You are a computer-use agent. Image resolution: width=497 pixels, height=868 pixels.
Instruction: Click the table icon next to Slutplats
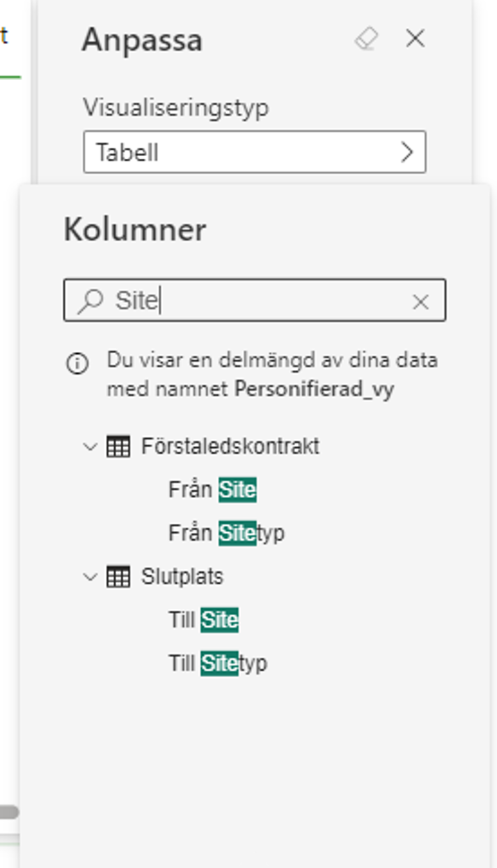tap(118, 577)
